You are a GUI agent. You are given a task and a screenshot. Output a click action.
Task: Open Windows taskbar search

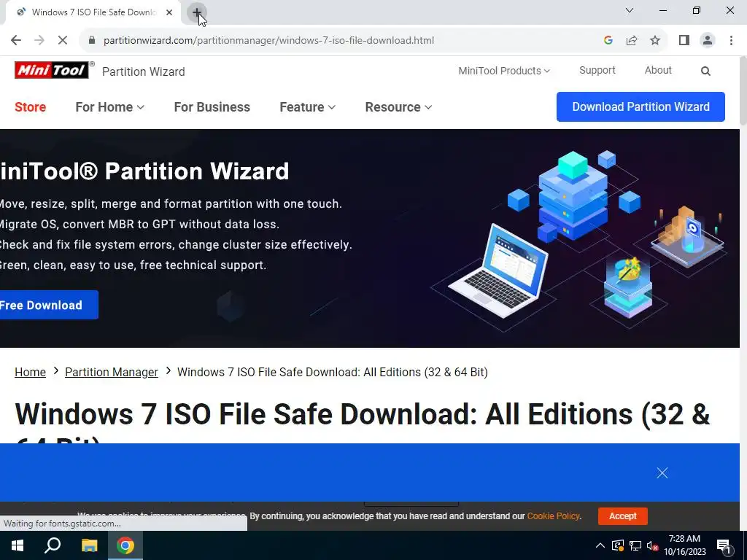53,545
